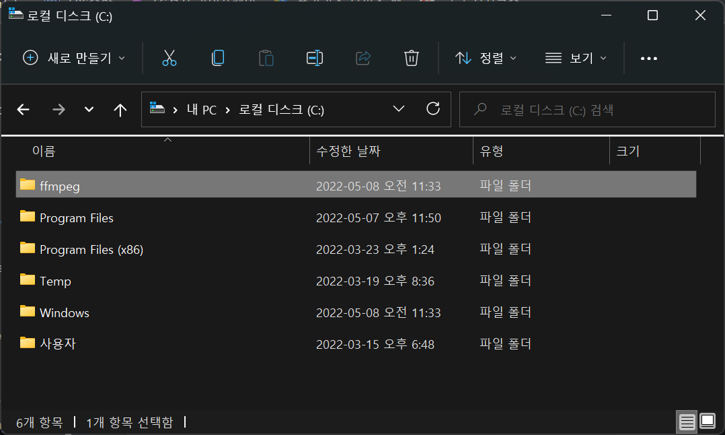The width and height of the screenshot is (725, 435).
Task: Click date 2022-03-19 오후 8:36
Action: point(375,281)
